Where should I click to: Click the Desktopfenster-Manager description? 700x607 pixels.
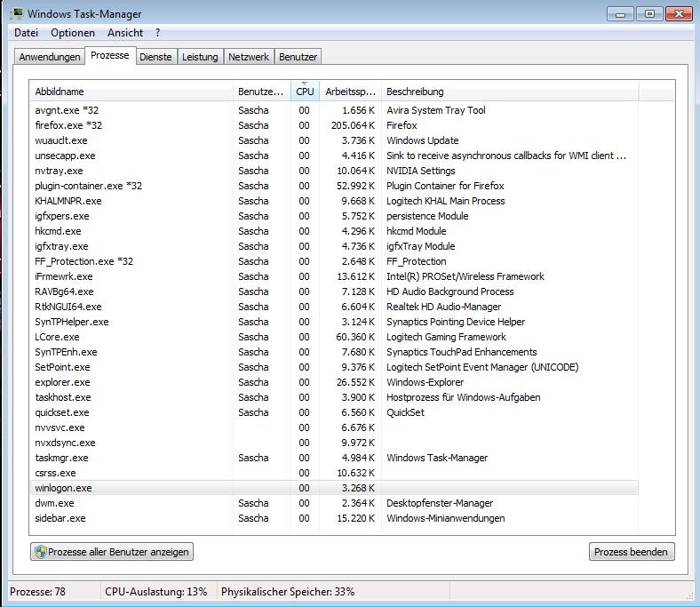point(440,503)
